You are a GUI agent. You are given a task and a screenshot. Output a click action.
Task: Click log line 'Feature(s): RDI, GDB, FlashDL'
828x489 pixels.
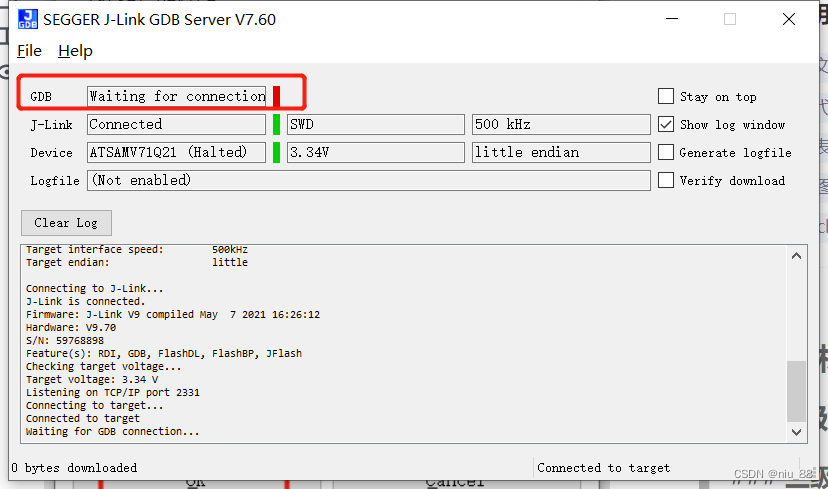click(164, 353)
